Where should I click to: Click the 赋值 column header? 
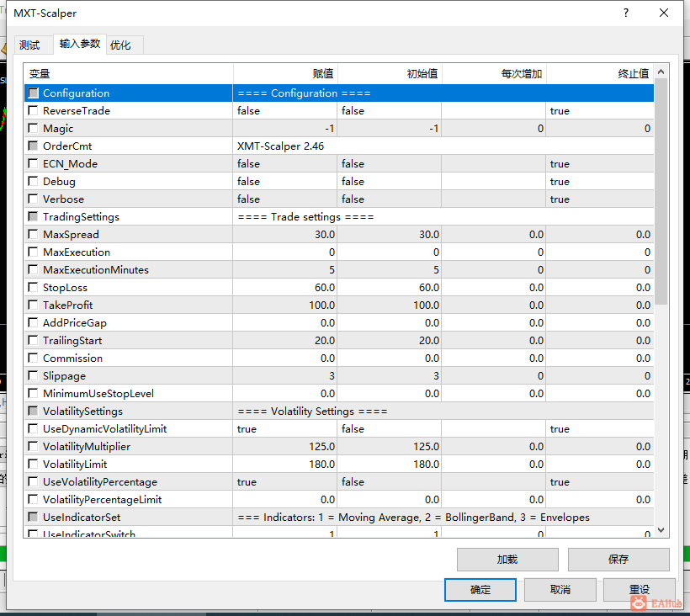285,73
